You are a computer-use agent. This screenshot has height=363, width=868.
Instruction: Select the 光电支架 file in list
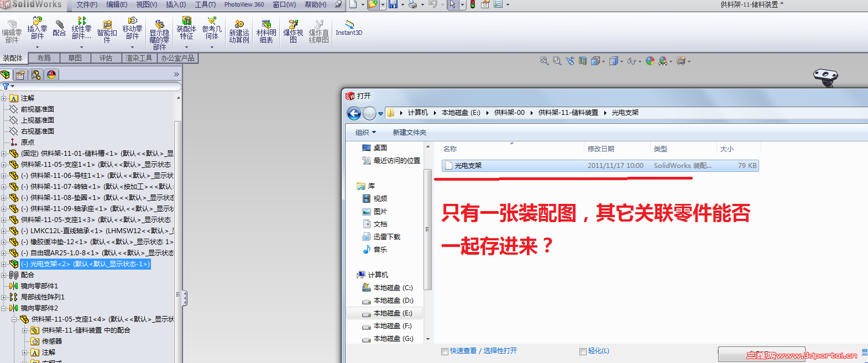(600, 166)
